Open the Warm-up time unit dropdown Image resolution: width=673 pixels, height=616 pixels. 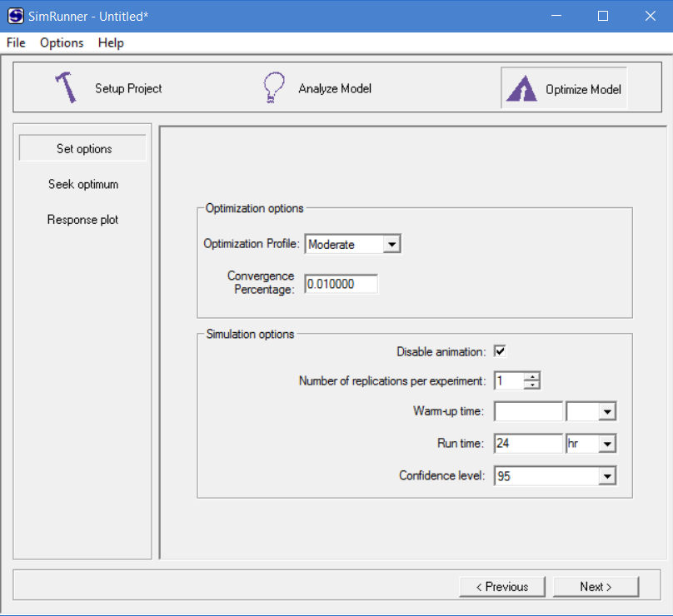pyautogui.click(x=607, y=412)
